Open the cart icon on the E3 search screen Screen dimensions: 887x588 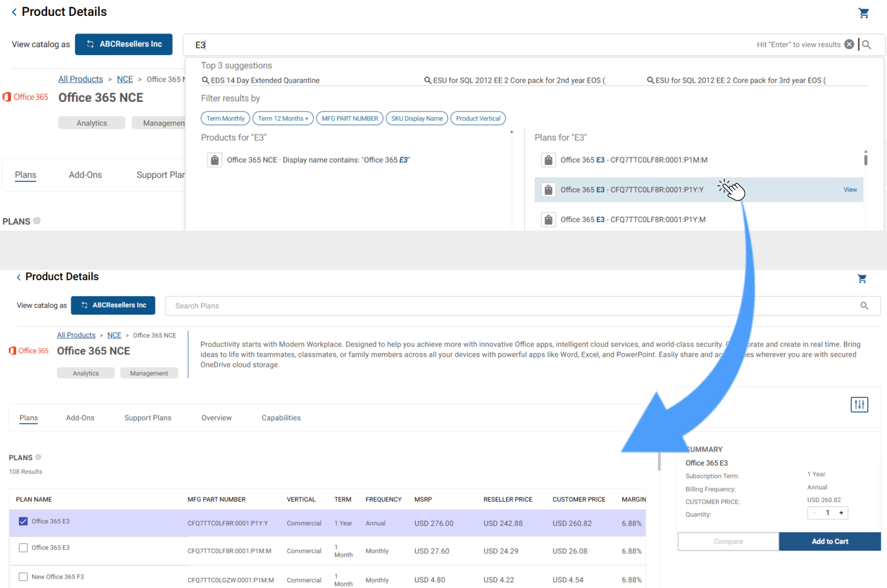click(x=863, y=13)
